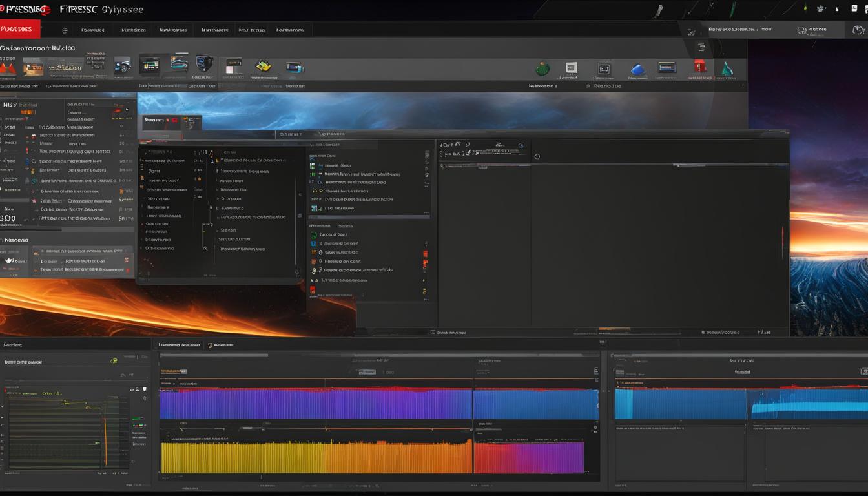Select the dark framed-screen icon in the right group

pyautogui.click(x=604, y=68)
